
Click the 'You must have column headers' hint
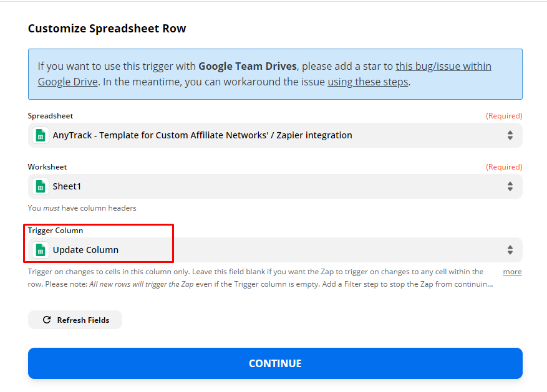tap(82, 208)
